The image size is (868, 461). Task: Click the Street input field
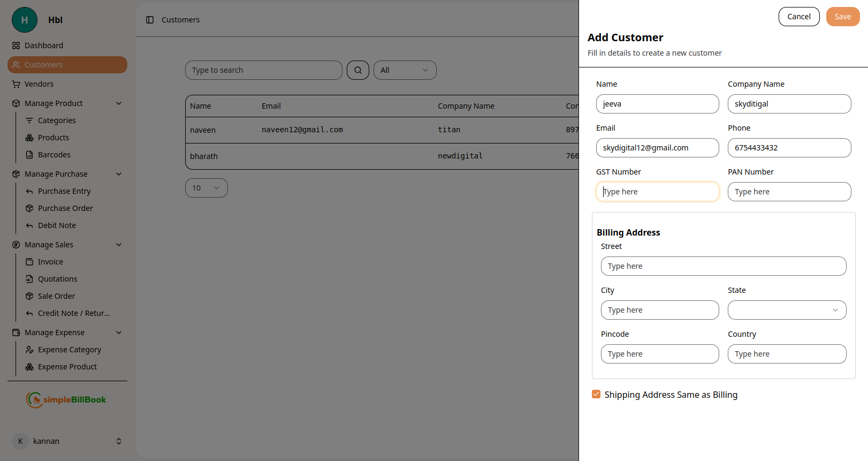click(723, 266)
